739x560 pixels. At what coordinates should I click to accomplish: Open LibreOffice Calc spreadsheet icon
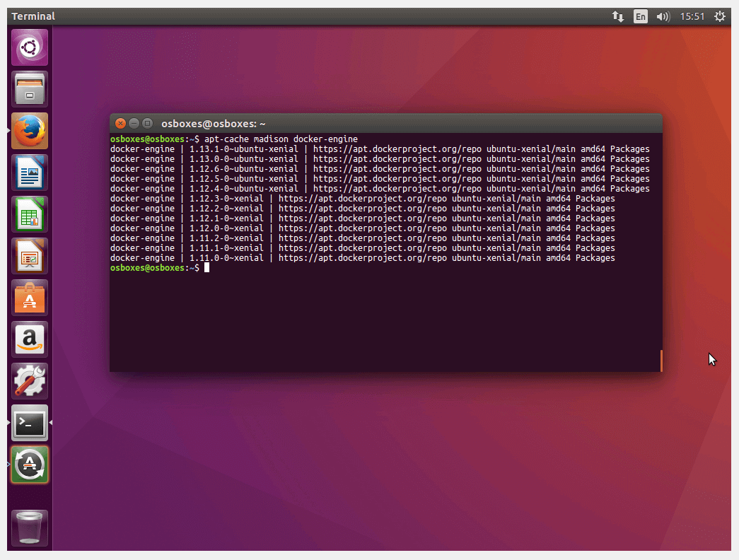coord(30,214)
